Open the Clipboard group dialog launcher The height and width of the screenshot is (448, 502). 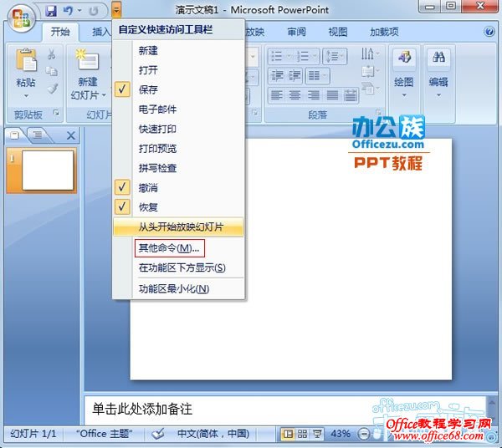pyautogui.click(x=56, y=113)
